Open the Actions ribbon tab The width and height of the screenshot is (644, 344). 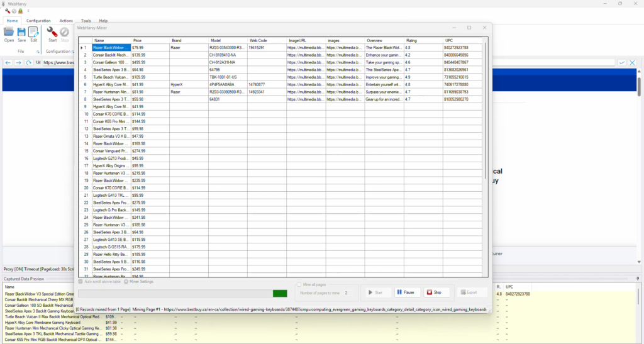65,21
